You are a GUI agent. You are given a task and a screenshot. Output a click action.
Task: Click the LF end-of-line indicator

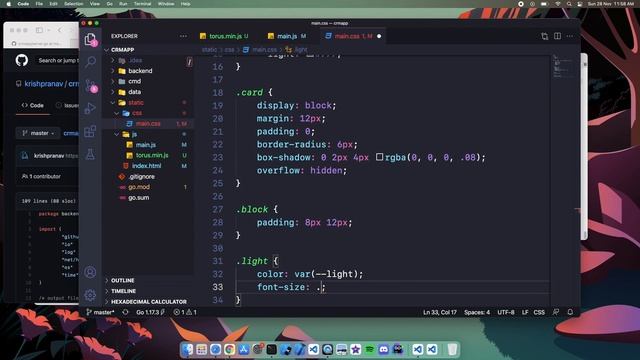pos(525,312)
